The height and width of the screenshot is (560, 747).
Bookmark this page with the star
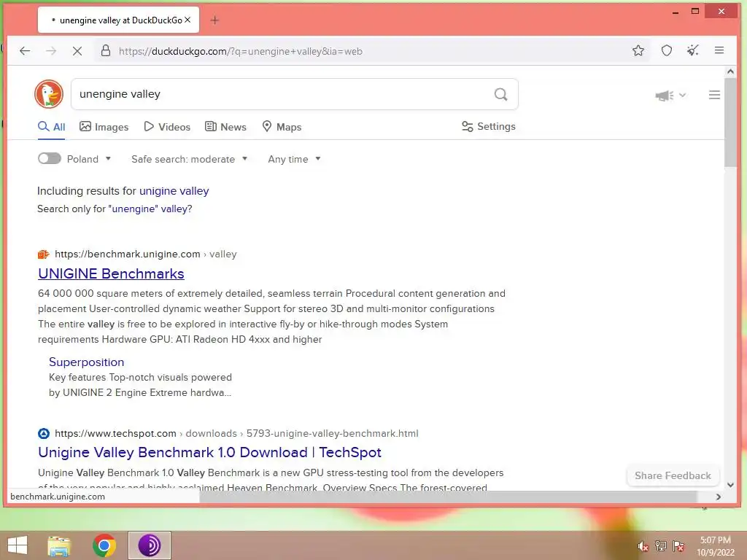point(638,50)
